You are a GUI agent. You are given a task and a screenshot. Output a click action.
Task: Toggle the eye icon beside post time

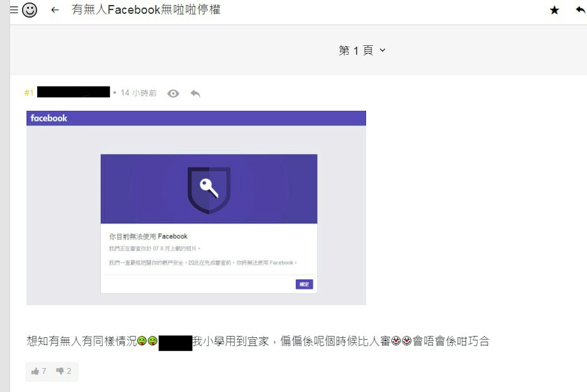coord(173,93)
